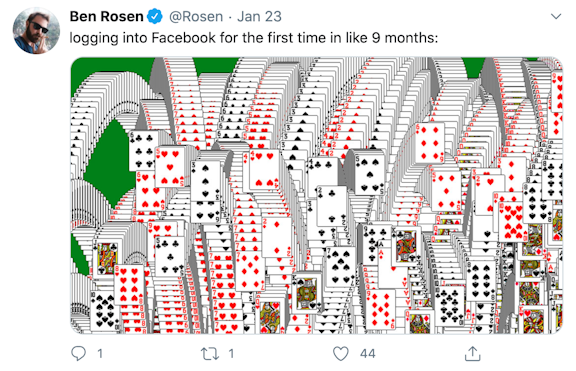The image size is (576, 371).
Task: Open the Jan 23 timestamp link
Action: [259, 17]
